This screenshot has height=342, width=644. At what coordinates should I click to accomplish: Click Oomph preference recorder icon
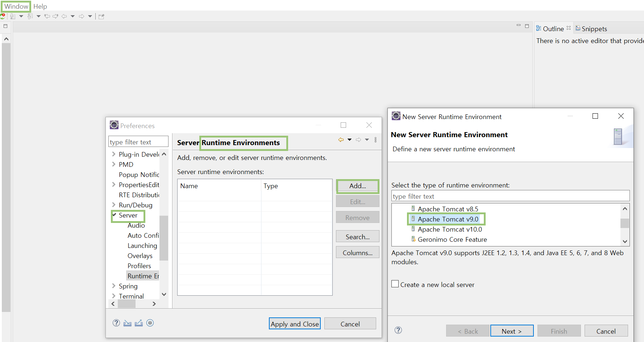pos(150,323)
